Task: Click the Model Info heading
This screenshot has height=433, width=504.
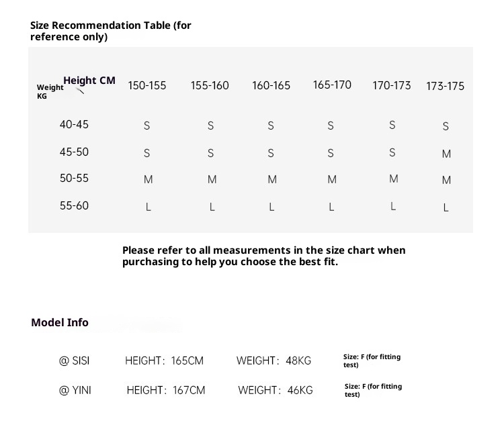Action: pyautogui.click(x=60, y=323)
